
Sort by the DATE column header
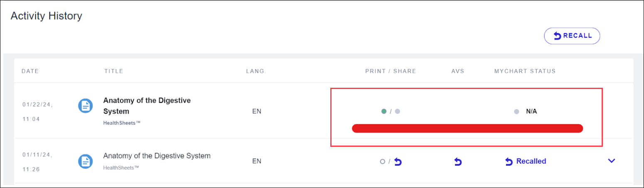[x=30, y=71]
